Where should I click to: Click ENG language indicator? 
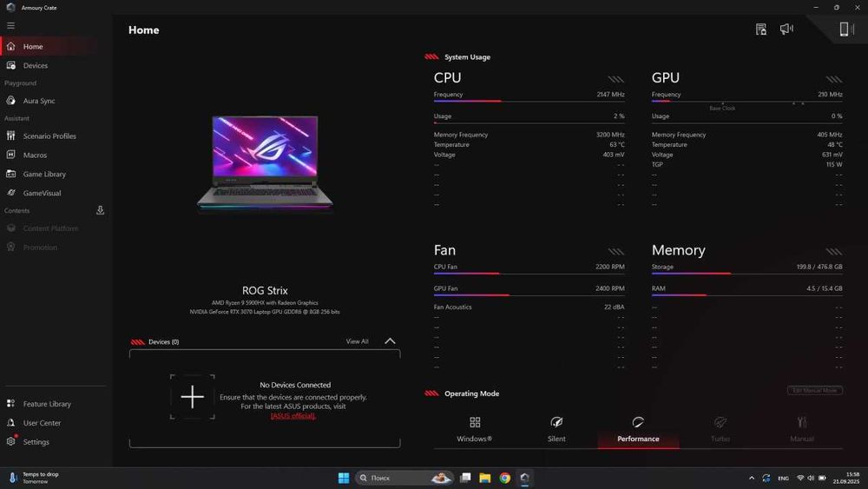(x=783, y=478)
